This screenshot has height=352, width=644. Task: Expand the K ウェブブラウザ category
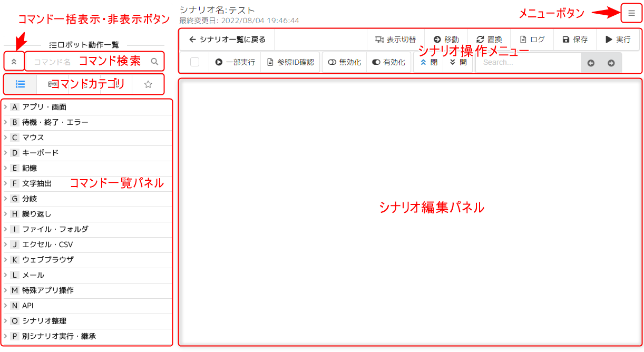tap(47, 260)
